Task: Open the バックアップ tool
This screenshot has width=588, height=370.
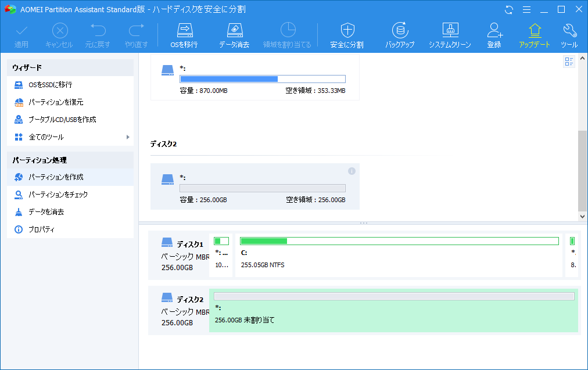Action: (x=400, y=35)
